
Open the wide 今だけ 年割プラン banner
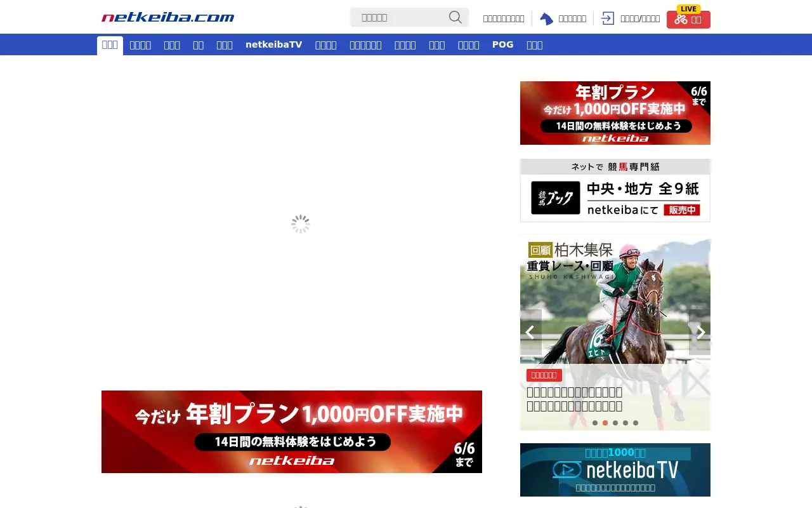point(292,432)
